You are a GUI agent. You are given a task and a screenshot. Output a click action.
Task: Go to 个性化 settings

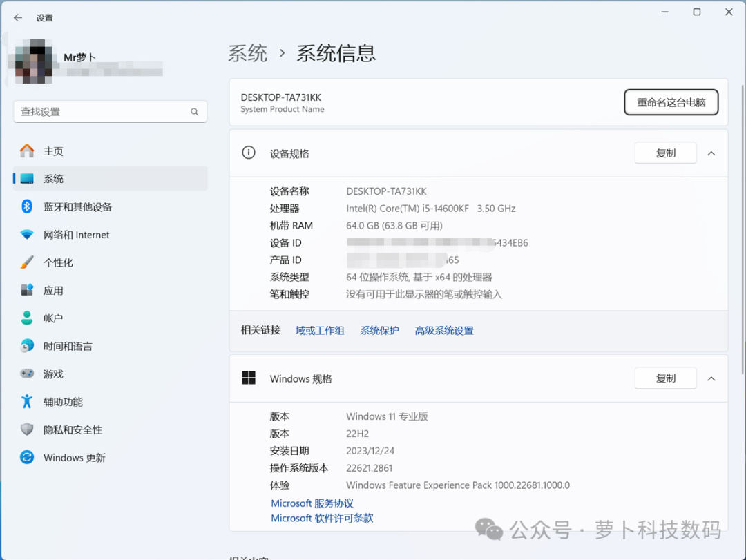[111, 262]
